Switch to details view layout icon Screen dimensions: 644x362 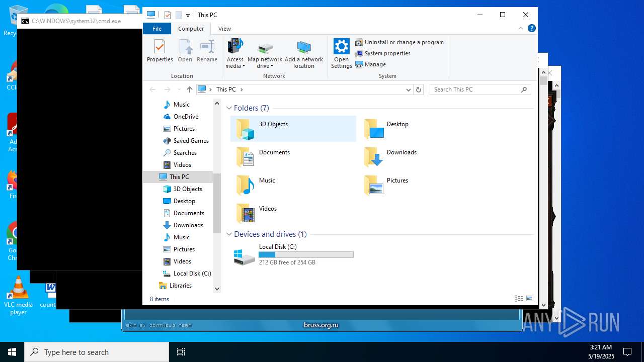pyautogui.click(x=519, y=299)
